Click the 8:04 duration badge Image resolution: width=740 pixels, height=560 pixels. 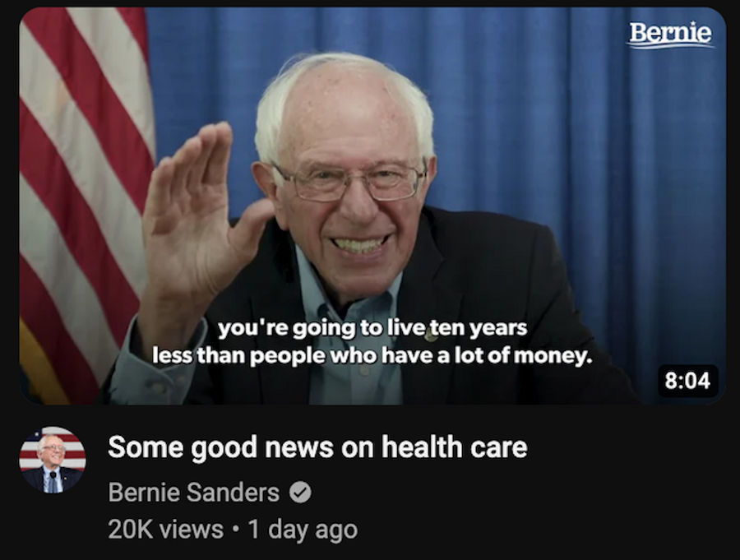[x=687, y=381]
